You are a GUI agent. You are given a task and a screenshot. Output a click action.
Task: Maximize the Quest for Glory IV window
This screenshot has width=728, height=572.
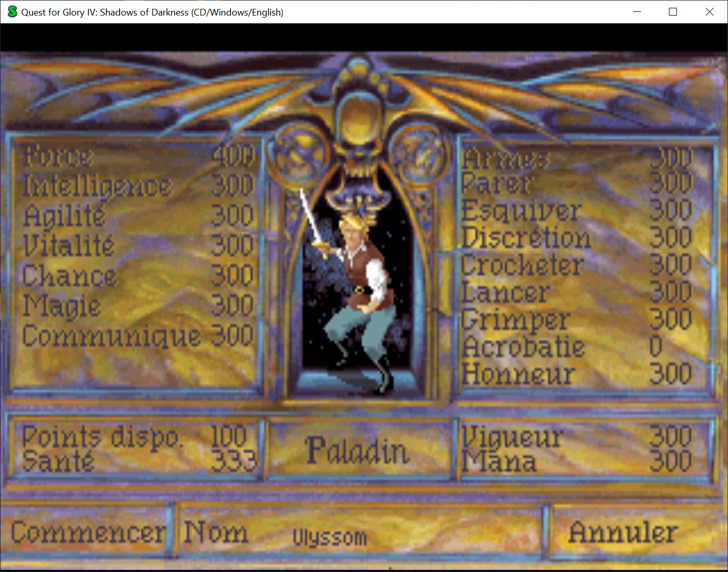(673, 12)
